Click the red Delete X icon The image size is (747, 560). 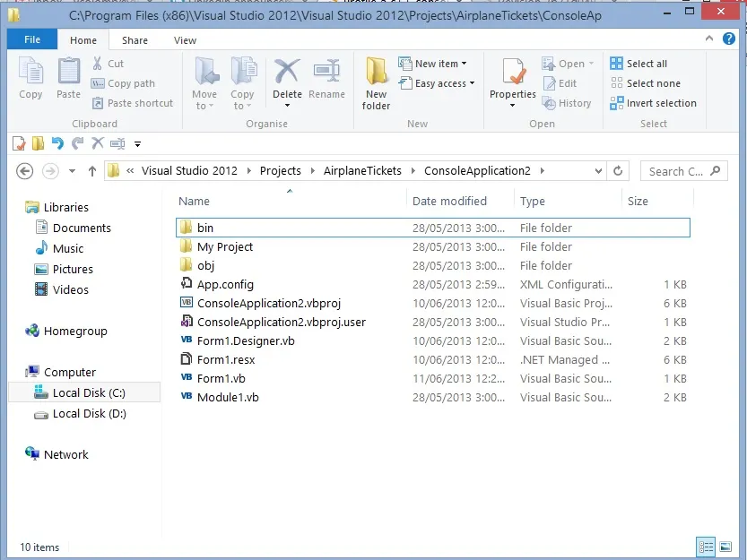click(287, 72)
